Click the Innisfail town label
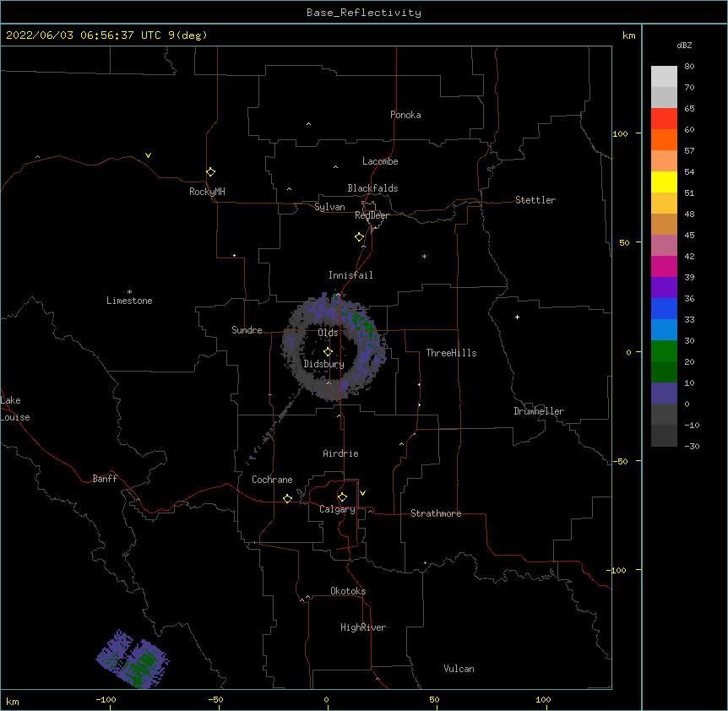This screenshot has height=711, width=728. (x=350, y=275)
